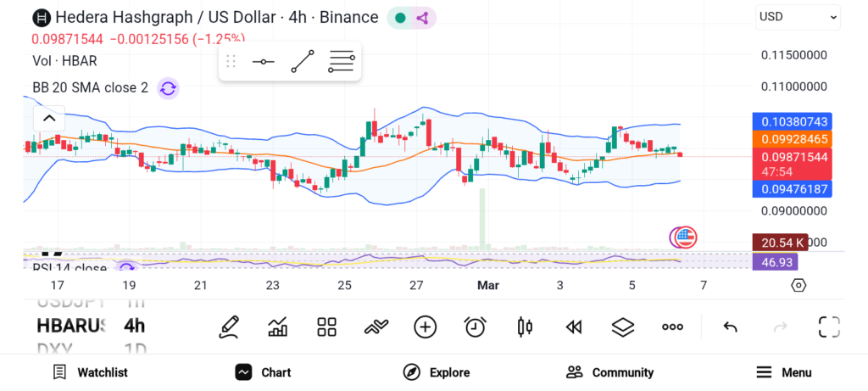The width and height of the screenshot is (868, 391).
Task: Click the RSI 14 close label
Action: 70,269
